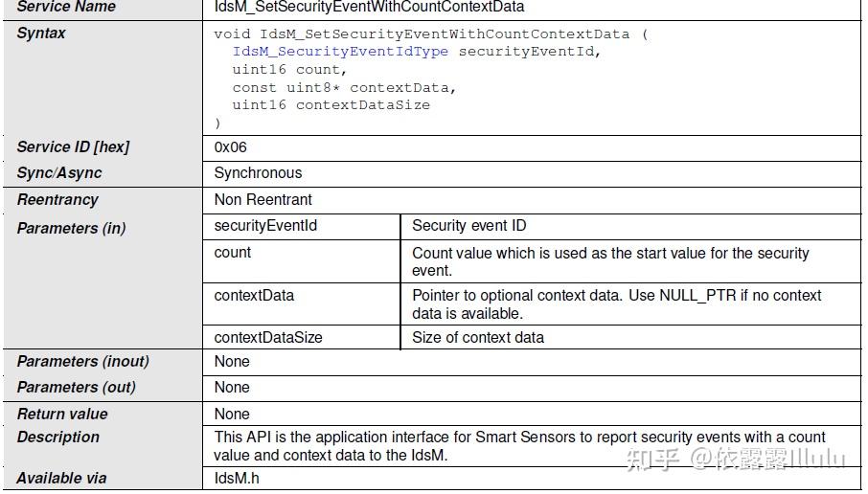Screen dimensions: 868x494
Task: Click the Security event ID description text
Action: click(468, 226)
